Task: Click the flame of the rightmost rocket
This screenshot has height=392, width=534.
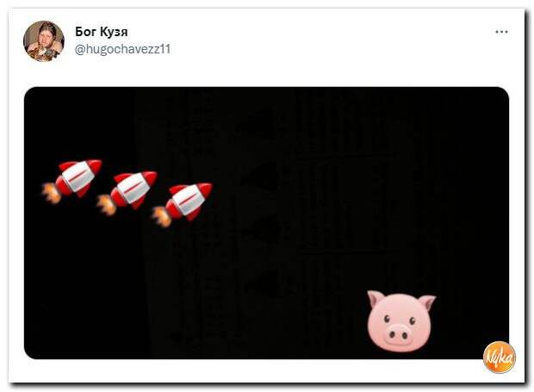Action: pyautogui.click(x=162, y=216)
